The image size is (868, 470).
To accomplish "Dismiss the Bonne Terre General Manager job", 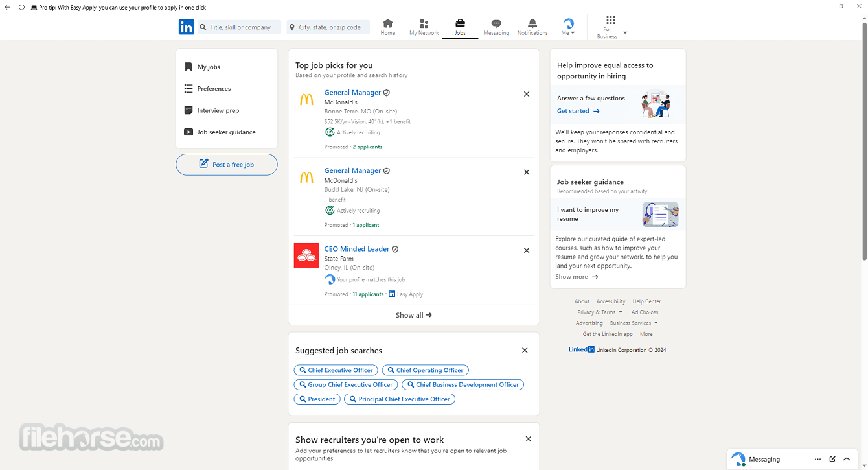I will (527, 94).
